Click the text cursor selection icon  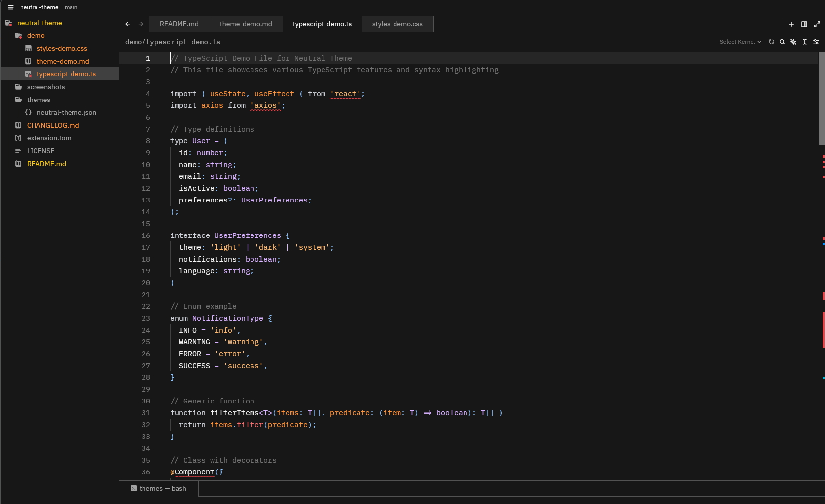(x=805, y=42)
